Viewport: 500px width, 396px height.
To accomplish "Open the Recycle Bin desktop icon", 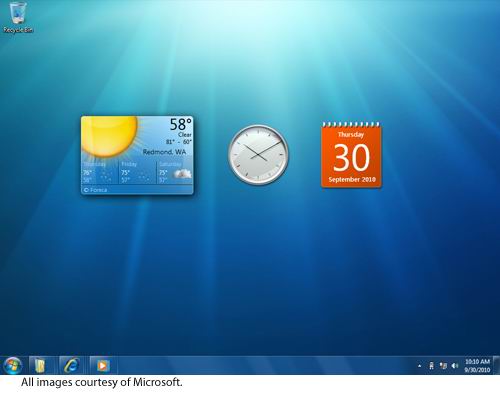I will (18, 17).
